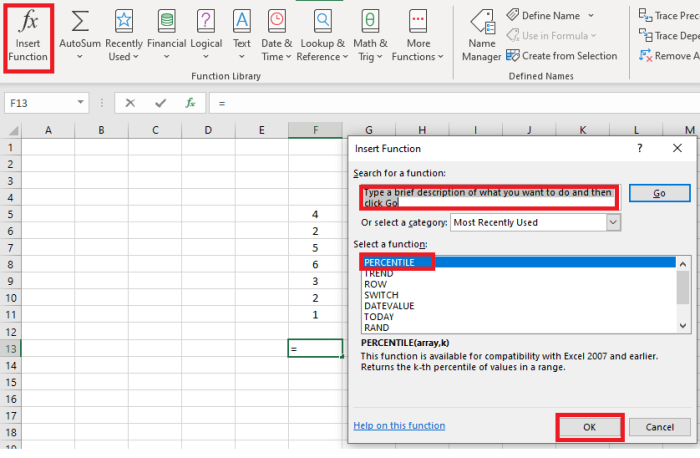Open the Text functions library

[x=242, y=36]
